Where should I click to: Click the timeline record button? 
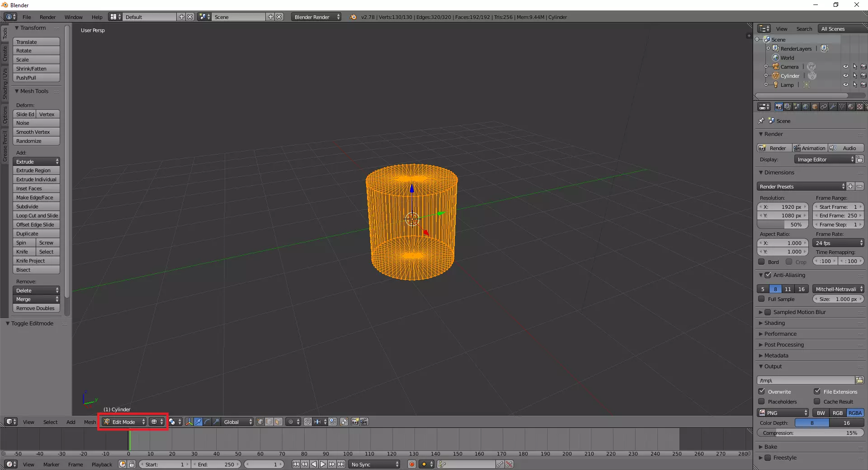pos(411,464)
